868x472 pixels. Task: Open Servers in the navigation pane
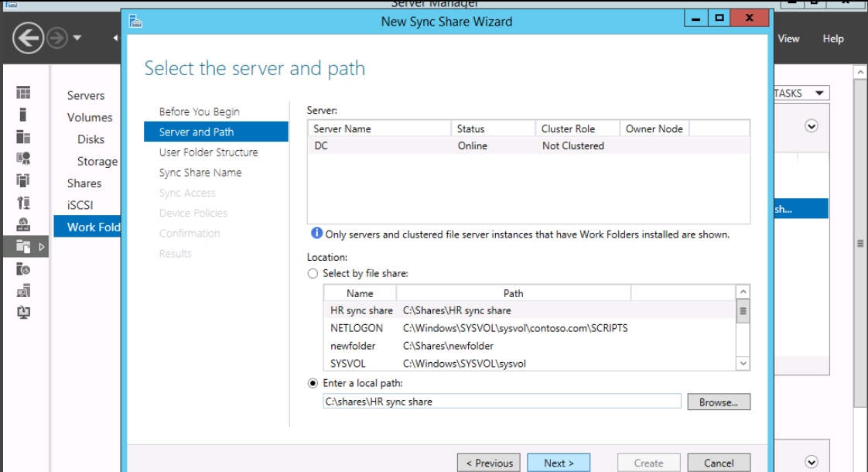click(x=86, y=95)
